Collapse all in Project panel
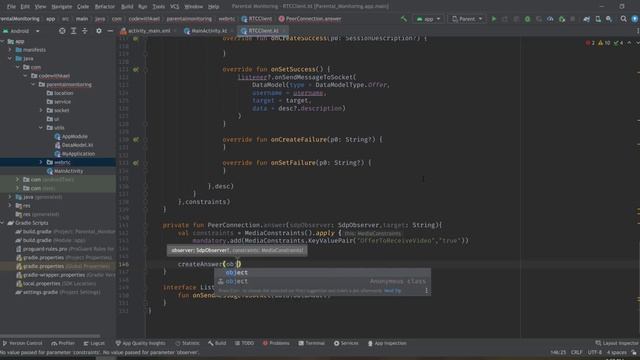Image resolution: width=640 pixels, height=360 pixels. [85, 31]
